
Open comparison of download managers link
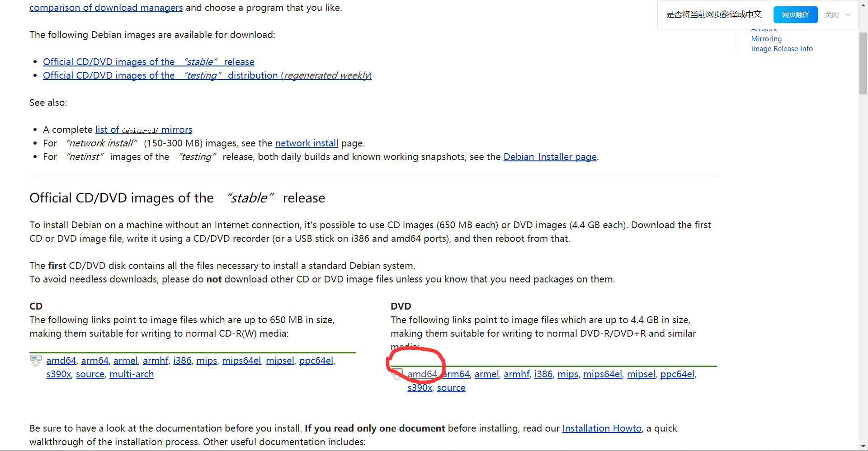(x=106, y=7)
